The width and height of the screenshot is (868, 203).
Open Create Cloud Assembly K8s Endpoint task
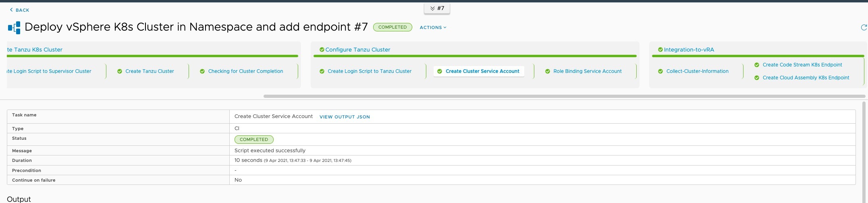(806, 78)
